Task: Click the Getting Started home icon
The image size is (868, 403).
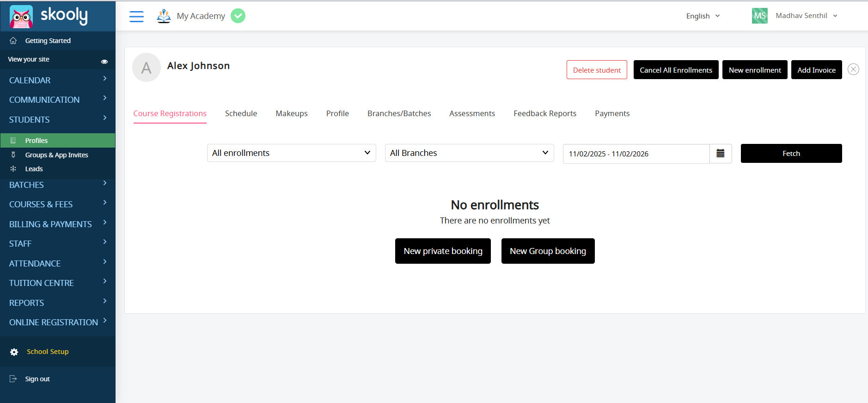Action: tap(13, 41)
